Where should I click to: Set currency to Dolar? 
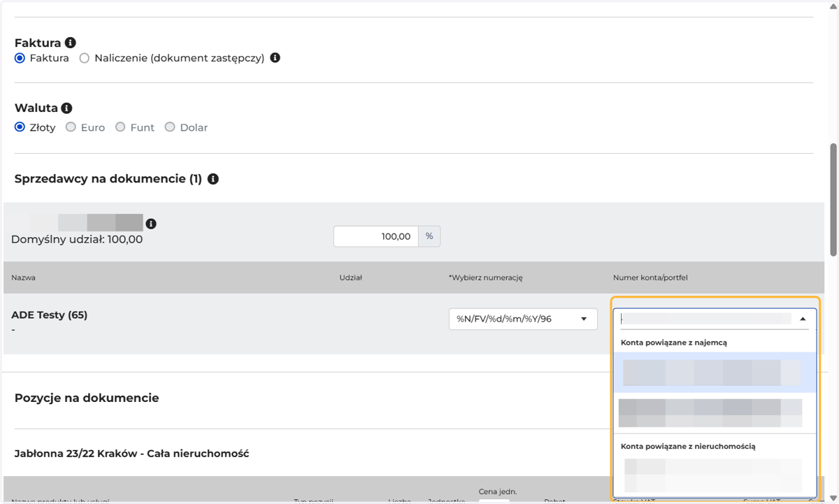coord(170,127)
